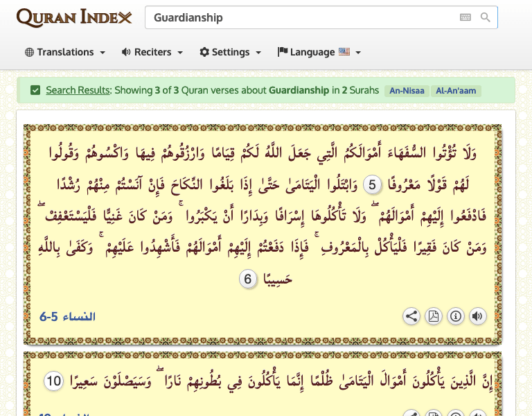Image resolution: width=532 pixels, height=416 pixels.
Task: Click the globe icon beside Translations
Action: 29,52
